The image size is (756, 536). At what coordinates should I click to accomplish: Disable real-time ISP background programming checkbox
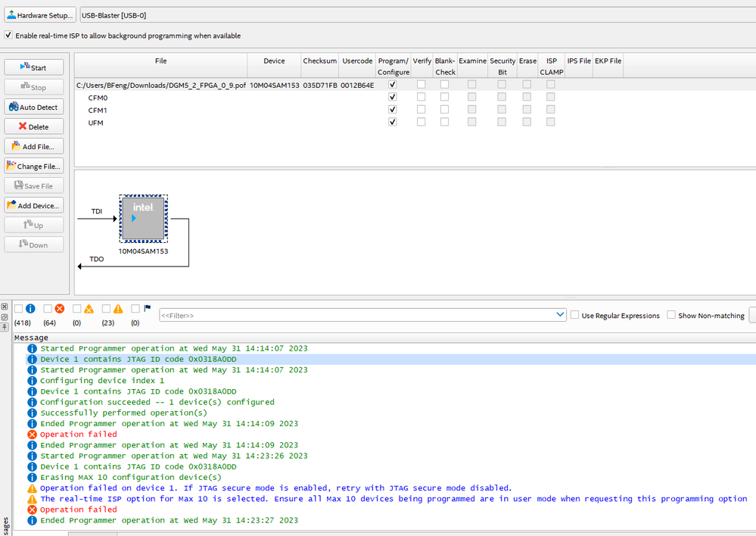click(x=9, y=36)
